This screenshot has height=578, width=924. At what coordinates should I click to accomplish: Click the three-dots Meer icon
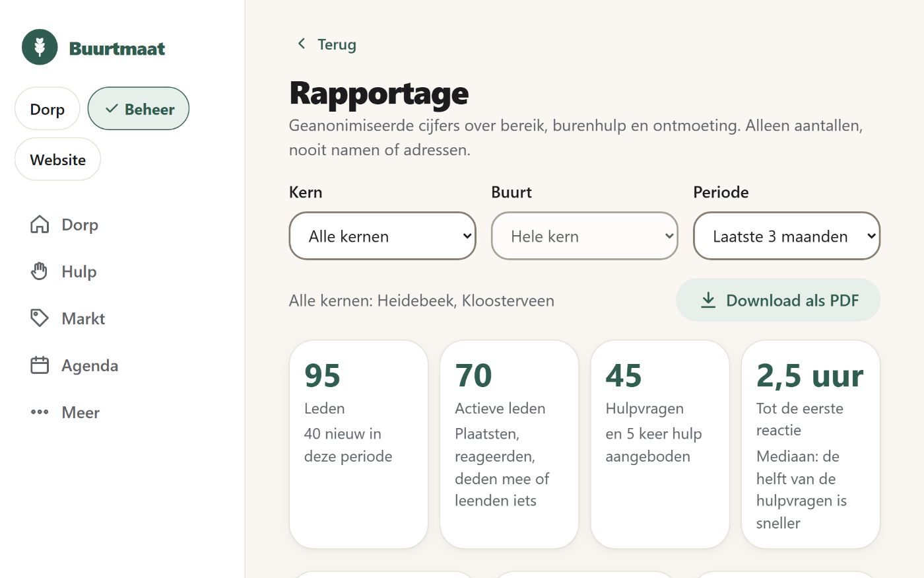point(40,412)
